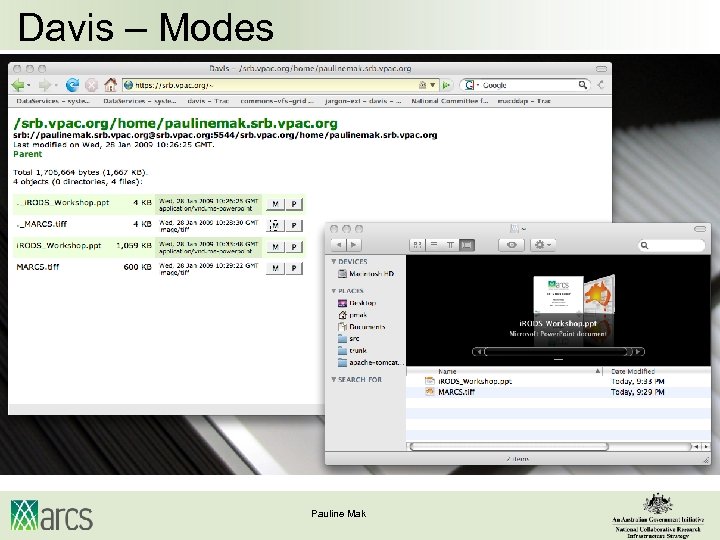This screenshot has width=720, height=540.
Task: Select Macintosh HD in Finder sidebar
Action: pos(366,274)
